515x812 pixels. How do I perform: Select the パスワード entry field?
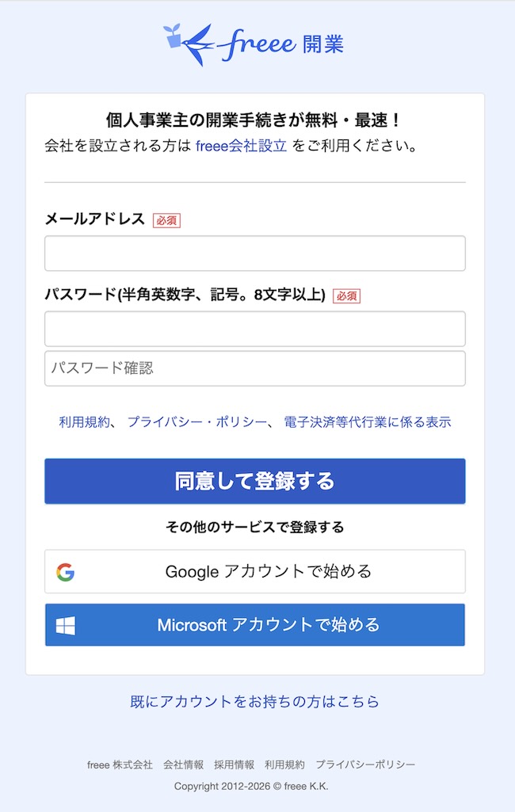255,329
